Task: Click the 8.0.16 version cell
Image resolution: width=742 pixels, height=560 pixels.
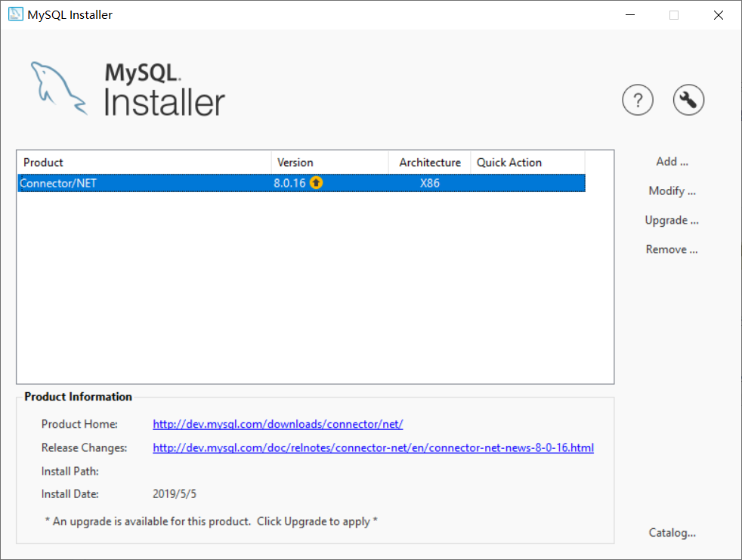Action: tap(289, 183)
